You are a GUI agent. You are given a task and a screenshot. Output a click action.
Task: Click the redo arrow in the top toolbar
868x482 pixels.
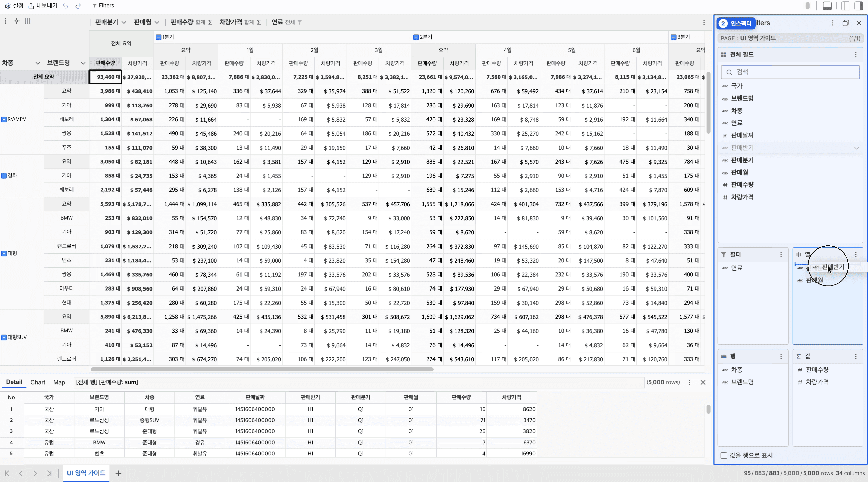click(78, 6)
